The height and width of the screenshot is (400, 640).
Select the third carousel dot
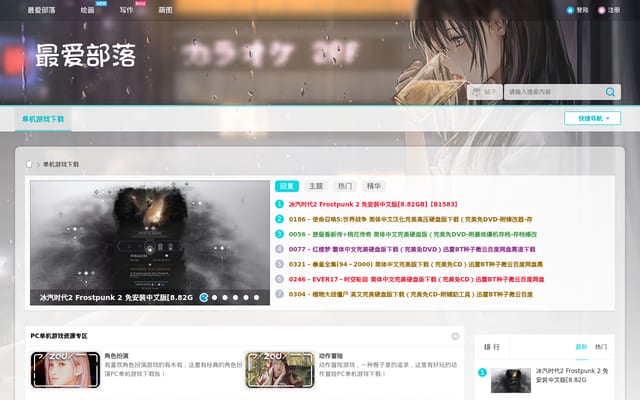tap(225, 298)
